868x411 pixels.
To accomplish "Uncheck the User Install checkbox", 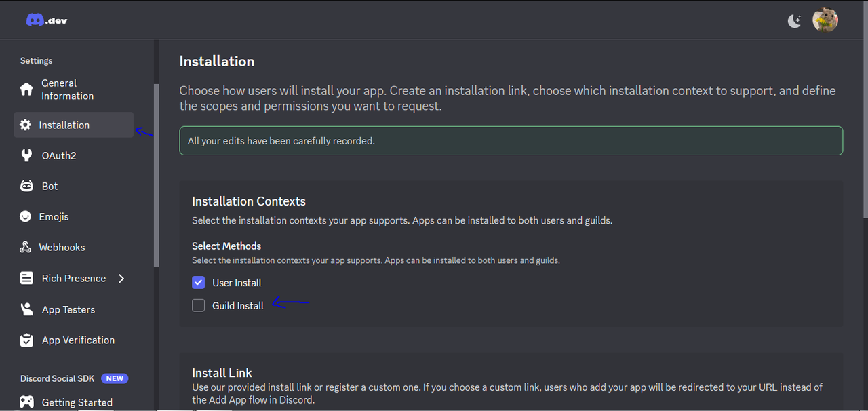I will 198,282.
